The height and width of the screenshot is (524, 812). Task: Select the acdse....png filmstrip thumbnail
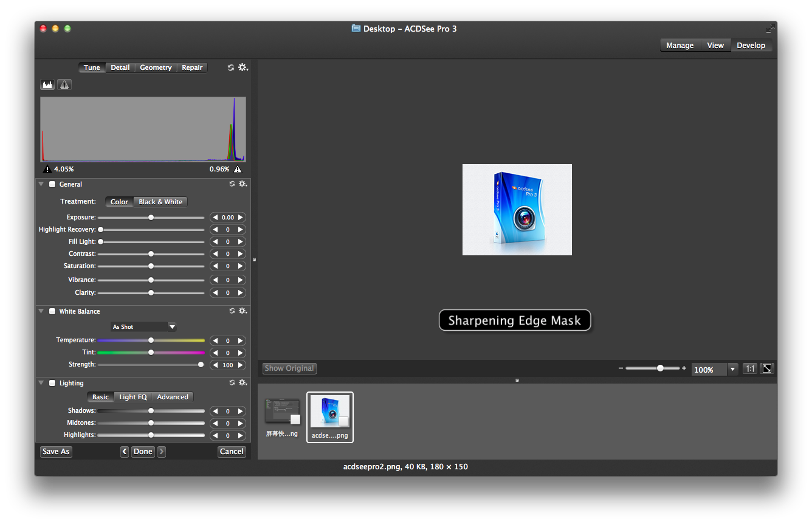[x=330, y=417]
